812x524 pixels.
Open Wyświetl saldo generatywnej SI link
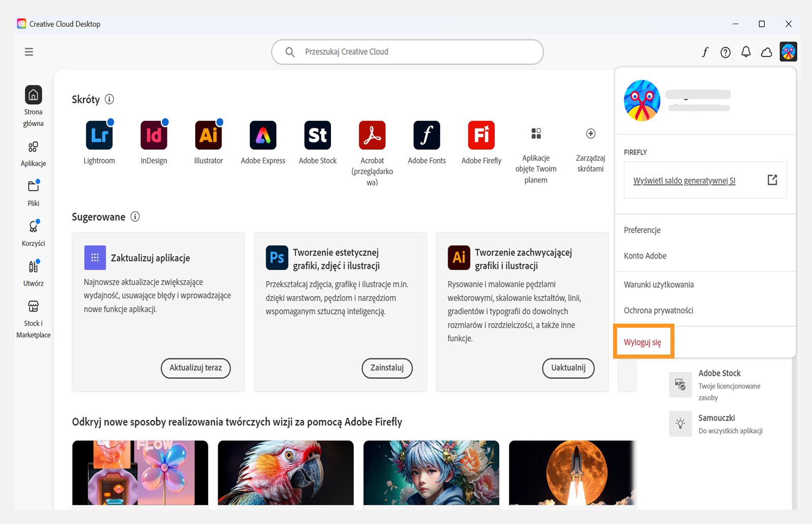[684, 181]
